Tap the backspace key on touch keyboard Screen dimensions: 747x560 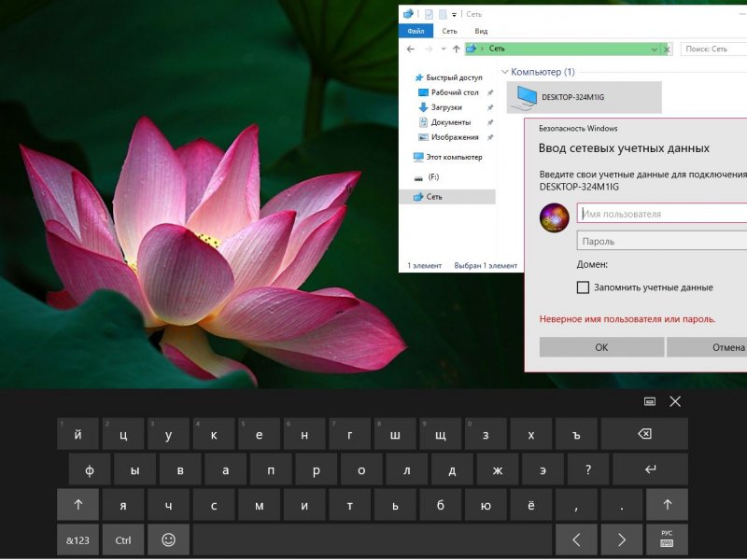tap(644, 434)
